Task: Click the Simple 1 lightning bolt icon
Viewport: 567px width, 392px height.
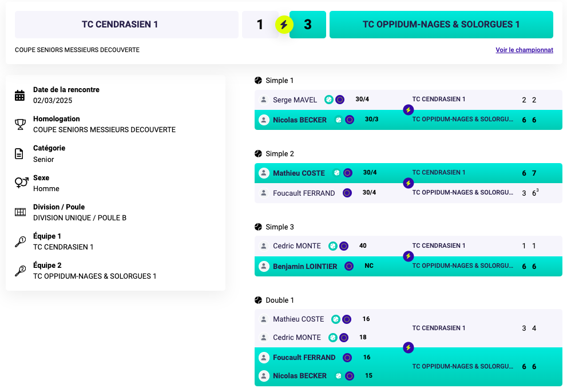Action: point(409,110)
